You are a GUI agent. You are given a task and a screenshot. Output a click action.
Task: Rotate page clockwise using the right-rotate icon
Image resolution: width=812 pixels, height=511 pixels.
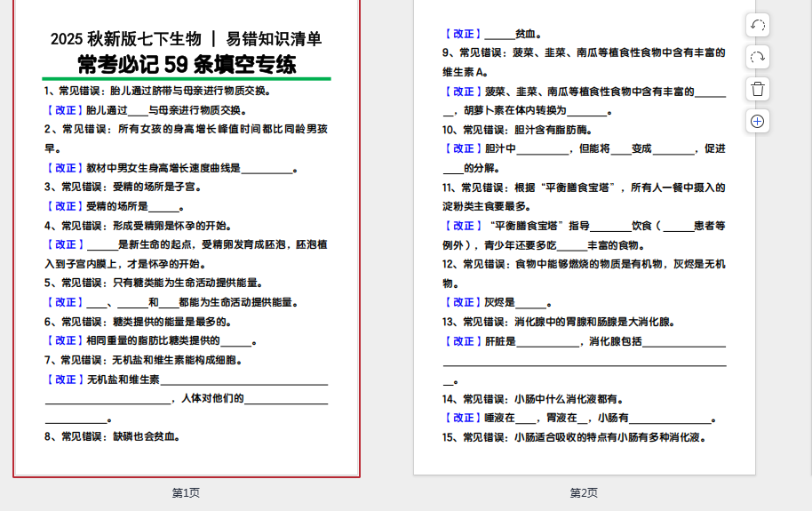tap(758, 57)
